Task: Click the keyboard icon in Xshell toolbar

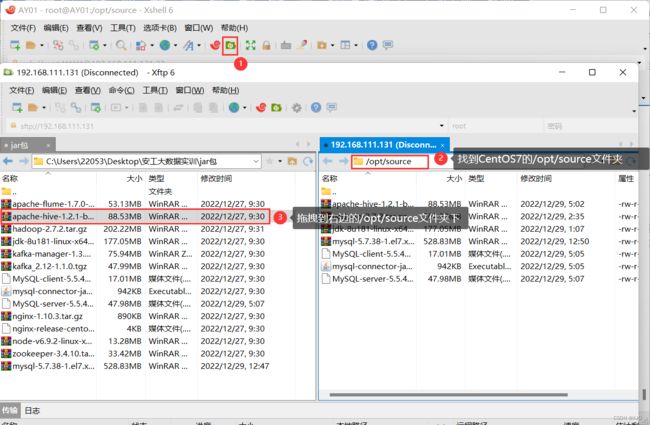Action: coord(286,45)
